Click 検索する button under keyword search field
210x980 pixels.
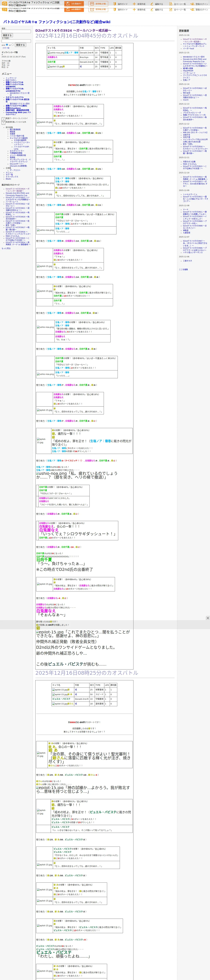pos(7,35)
